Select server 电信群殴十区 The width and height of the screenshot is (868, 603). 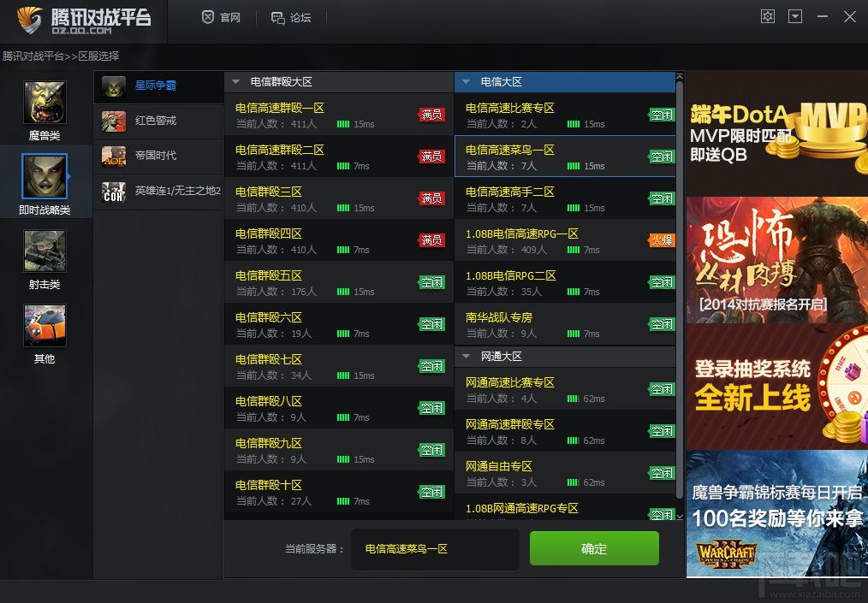(339, 493)
